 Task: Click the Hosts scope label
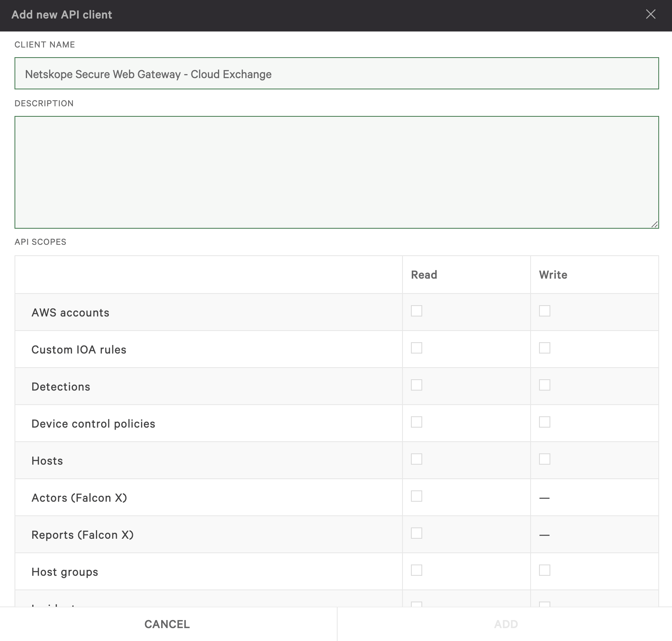[47, 461]
